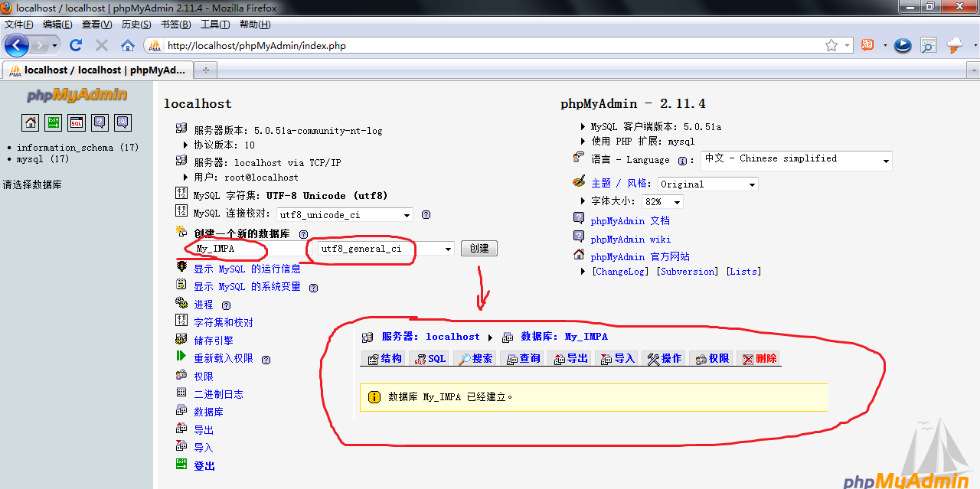
Task: Click the phpMyAdmin house icon in the sidebar
Action: [x=31, y=122]
